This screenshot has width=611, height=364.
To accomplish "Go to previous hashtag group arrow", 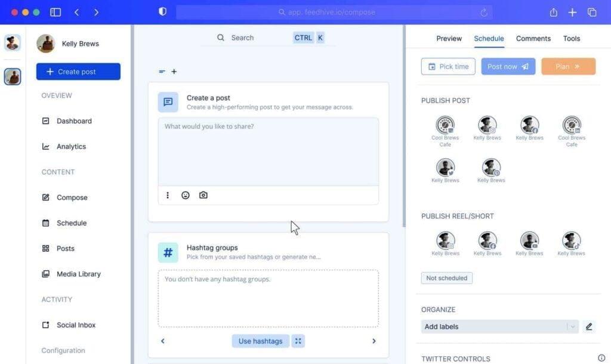I will (x=162, y=341).
